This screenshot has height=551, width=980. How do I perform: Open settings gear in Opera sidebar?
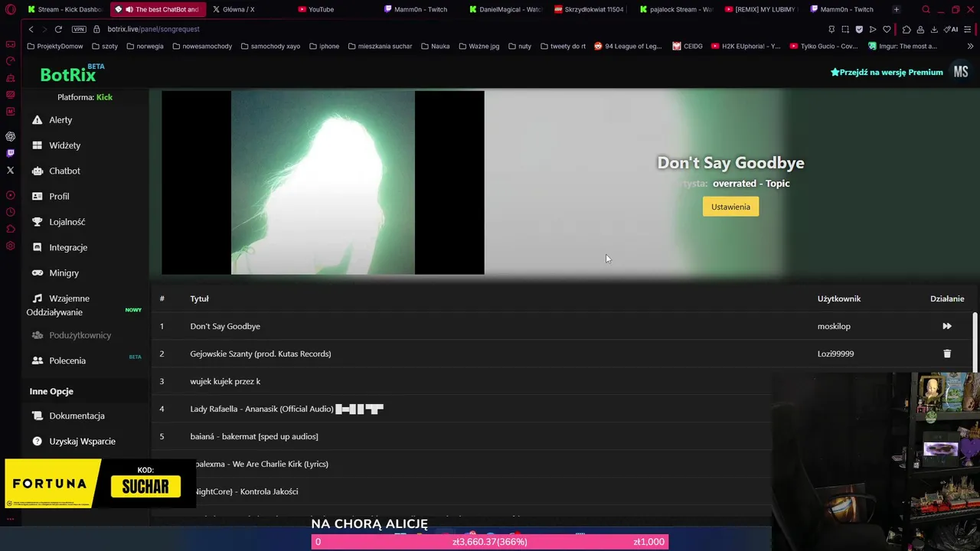10,246
